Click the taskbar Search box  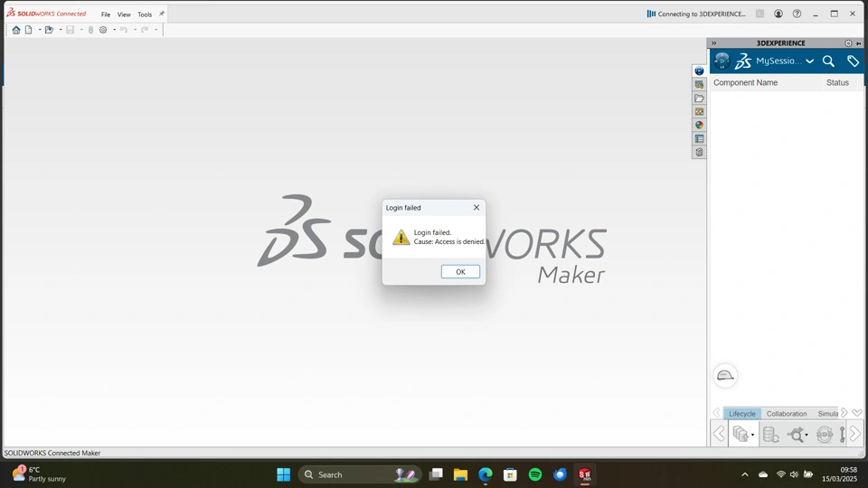[360, 474]
